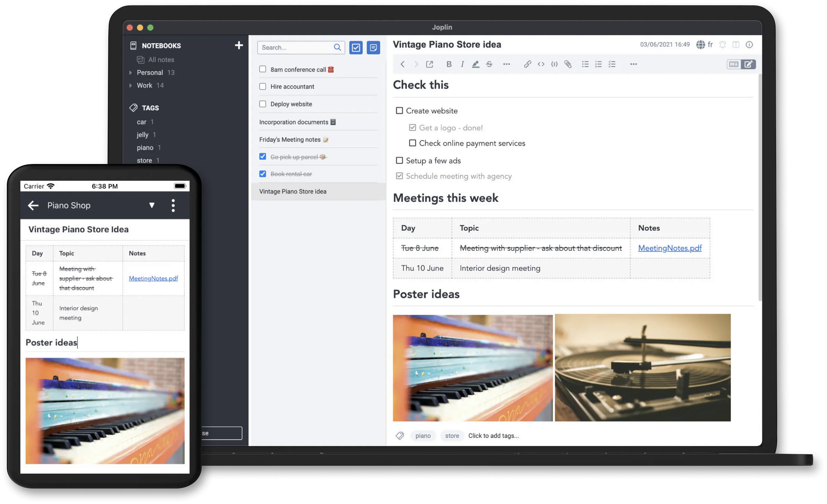Select the 'store' tag on the note

click(x=452, y=435)
